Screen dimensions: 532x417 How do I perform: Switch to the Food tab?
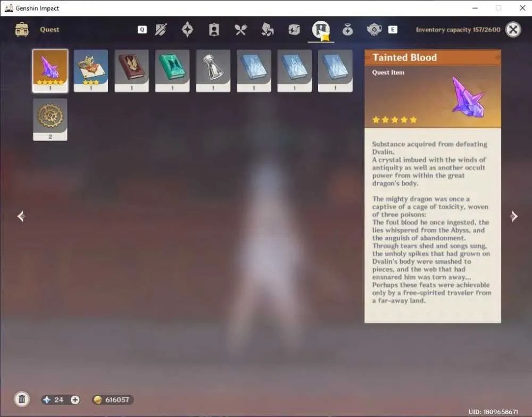[x=240, y=30]
